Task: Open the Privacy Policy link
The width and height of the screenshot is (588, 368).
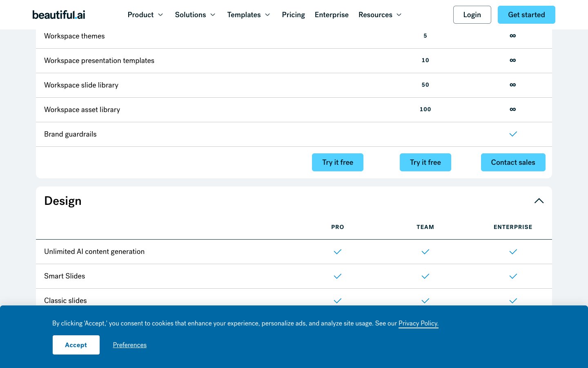Action: (418, 323)
